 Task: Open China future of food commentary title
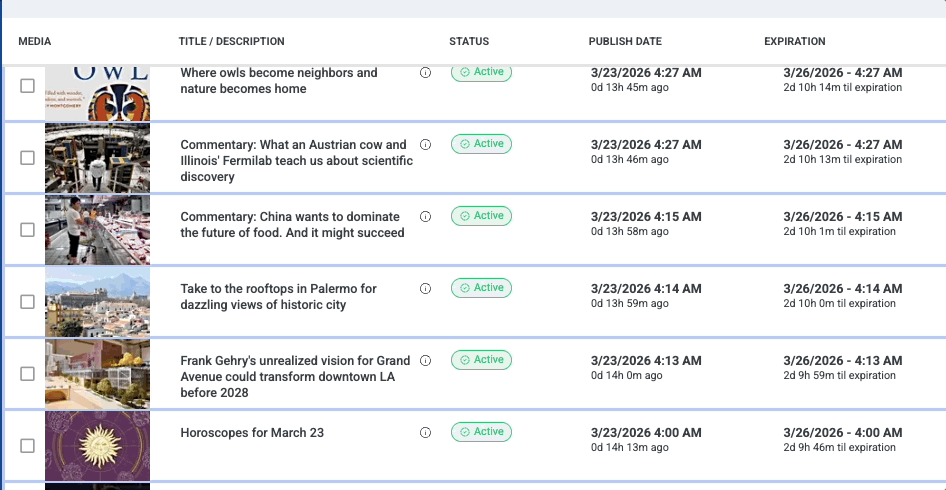[291, 224]
